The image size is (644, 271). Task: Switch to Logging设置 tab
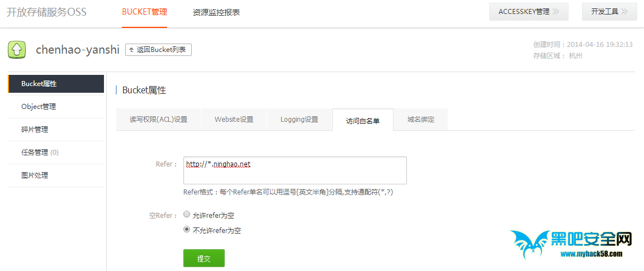300,120
